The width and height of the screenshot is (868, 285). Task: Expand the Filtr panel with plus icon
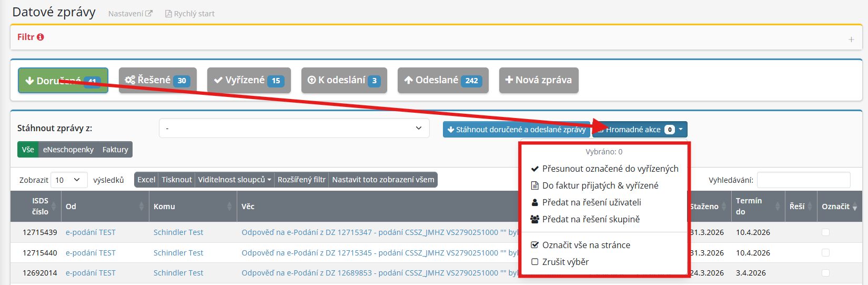tap(851, 40)
